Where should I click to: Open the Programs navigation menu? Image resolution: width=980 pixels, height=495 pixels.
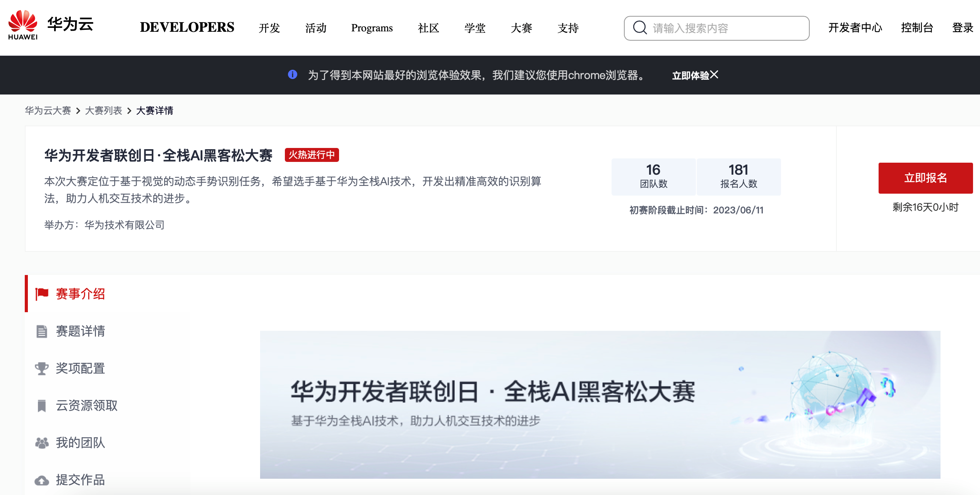(x=372, y=28)
